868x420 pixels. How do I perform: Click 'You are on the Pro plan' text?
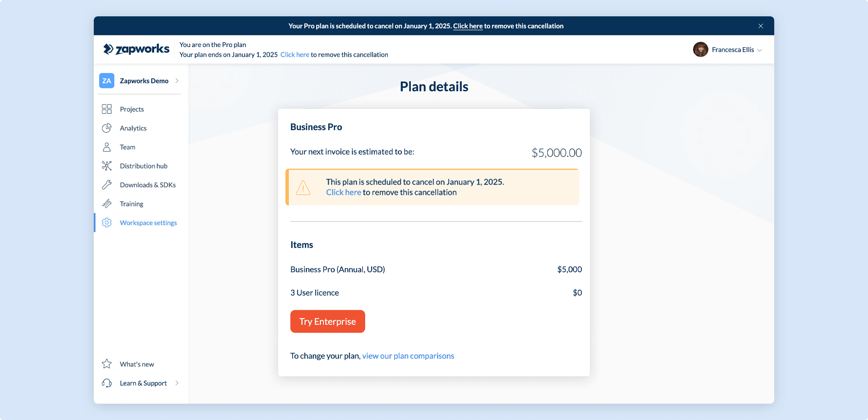tap(212, 44)
